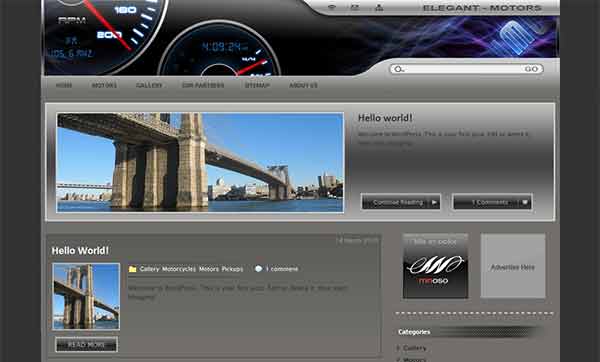Viewport: 600px width, 362px height.
Task: Click the Continue Reading button
Action: click(401, 202)
